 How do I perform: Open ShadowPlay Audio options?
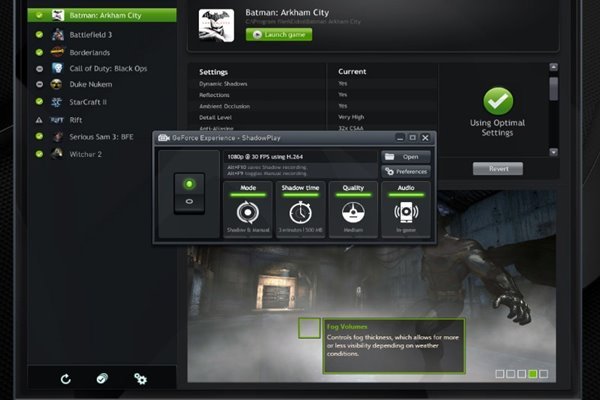(406, 209)
